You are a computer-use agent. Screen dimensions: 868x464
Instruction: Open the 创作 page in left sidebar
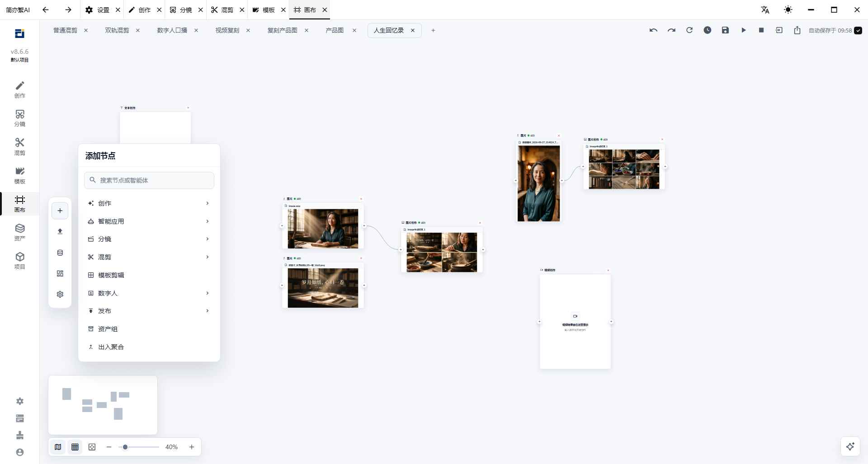click(x=20, y=89)
